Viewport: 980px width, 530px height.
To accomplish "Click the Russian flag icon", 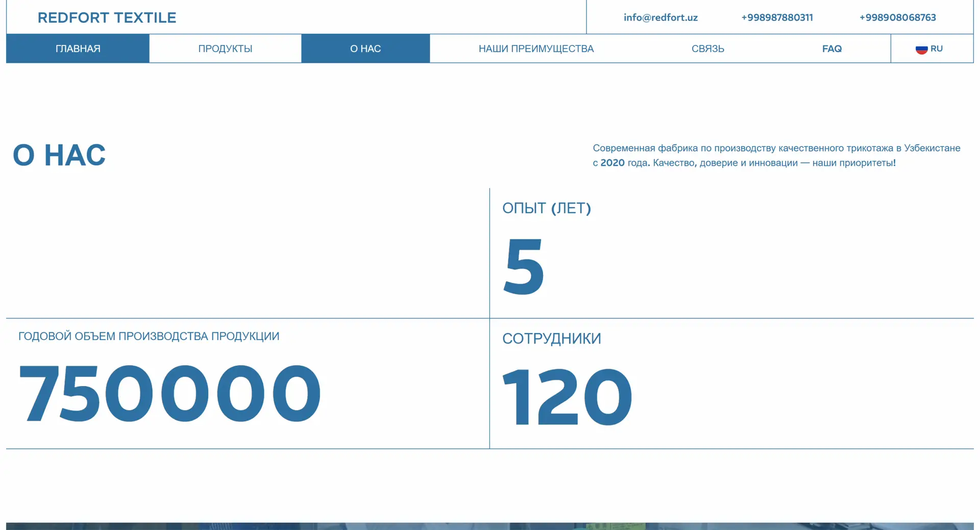I will pos(921,49).
